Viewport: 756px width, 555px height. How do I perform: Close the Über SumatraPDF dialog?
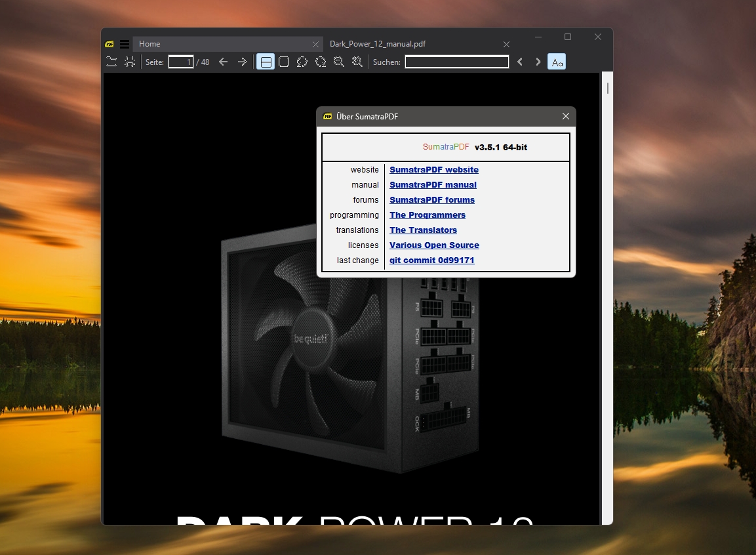[x=566, y=116]
